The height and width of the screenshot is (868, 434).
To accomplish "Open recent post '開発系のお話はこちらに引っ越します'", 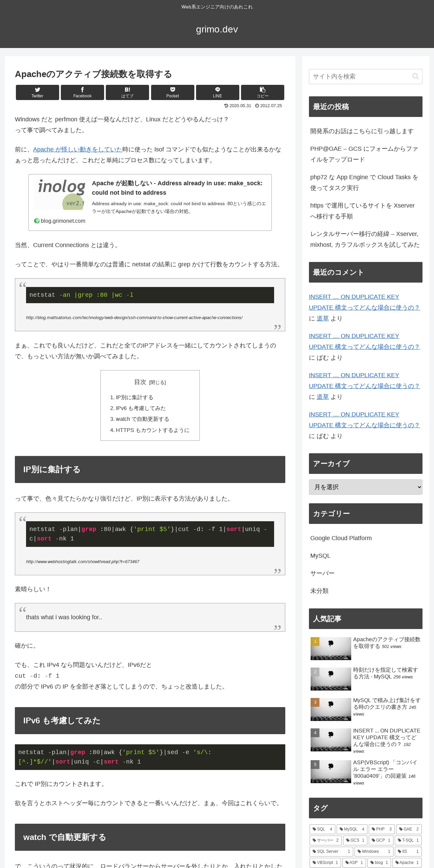I will [362, 131].
